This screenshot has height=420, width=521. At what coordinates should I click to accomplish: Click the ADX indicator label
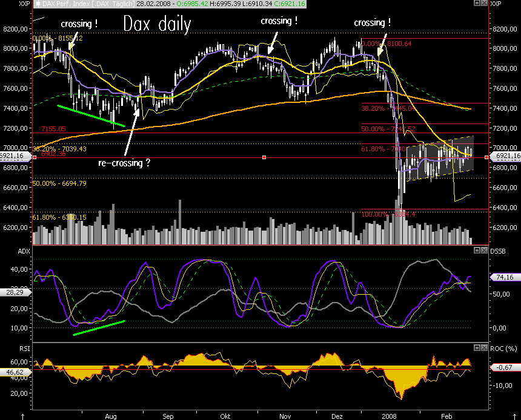[x=24, y=251]
